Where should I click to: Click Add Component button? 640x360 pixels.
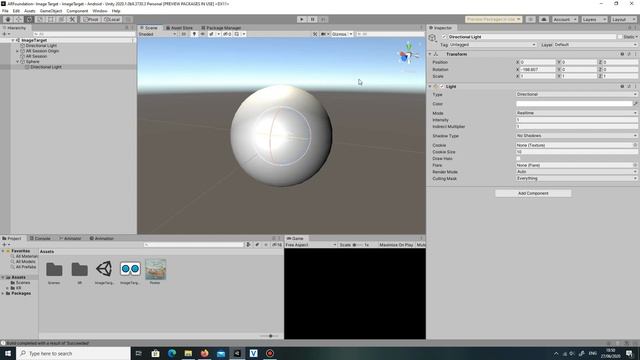pyautogui.click(x=533, y=193)
